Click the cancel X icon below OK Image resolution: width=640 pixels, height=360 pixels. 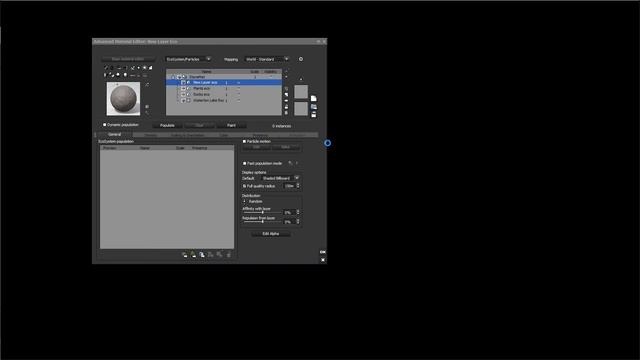(x=323, y=260)
